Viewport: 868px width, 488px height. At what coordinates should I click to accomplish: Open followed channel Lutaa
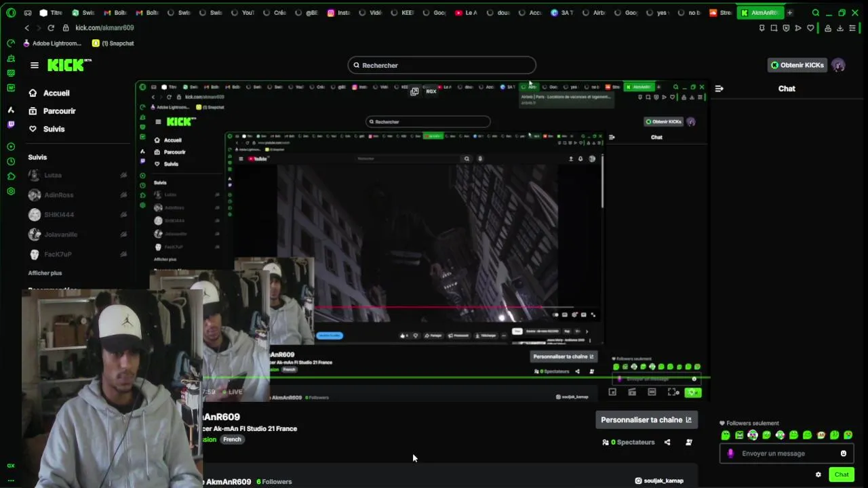coord(78,175)
